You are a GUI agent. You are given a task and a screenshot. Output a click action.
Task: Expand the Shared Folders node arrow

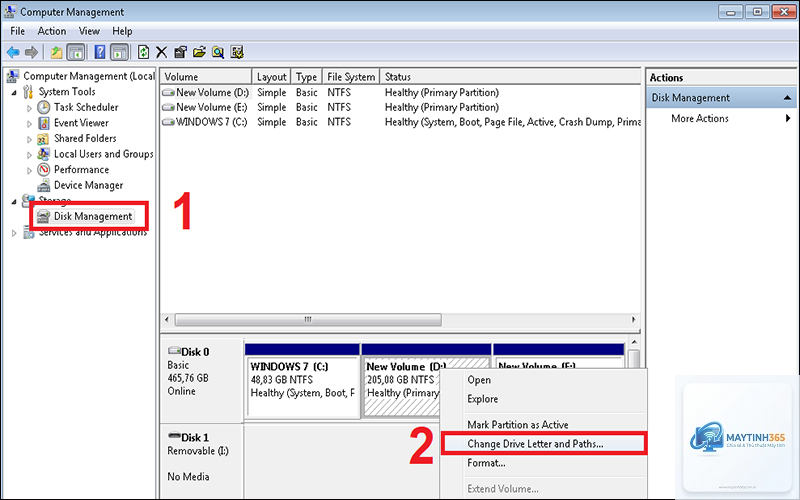(29, 139)
